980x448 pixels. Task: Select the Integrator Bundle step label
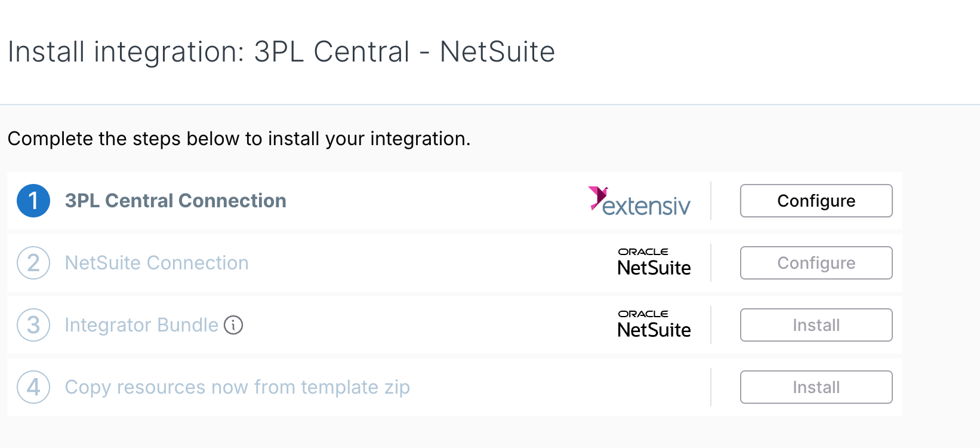[x=141, y=325]
